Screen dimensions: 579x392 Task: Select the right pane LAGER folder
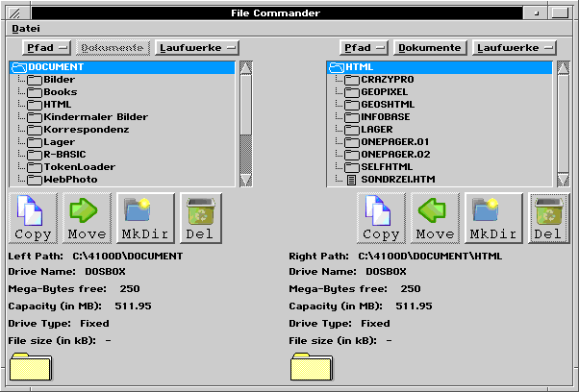tap(440, 130)
